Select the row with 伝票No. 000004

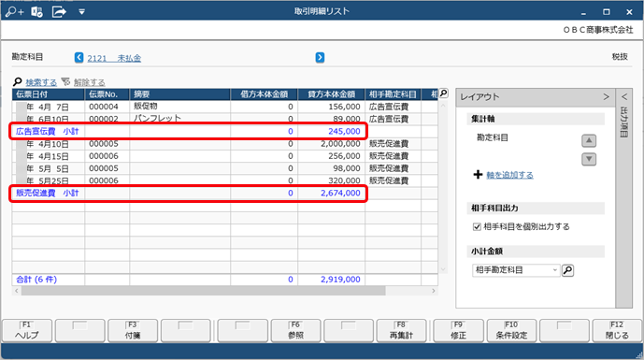(x=225, y=107)
